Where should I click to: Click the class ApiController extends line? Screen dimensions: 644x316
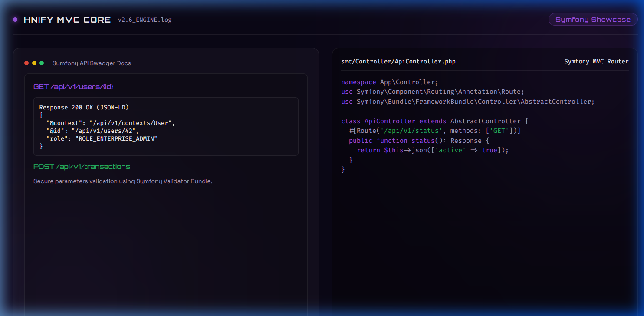434,121
